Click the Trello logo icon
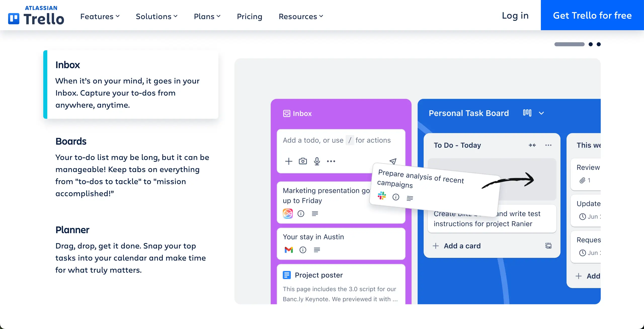This screenshot has width=644, height=329. [14, 19]
